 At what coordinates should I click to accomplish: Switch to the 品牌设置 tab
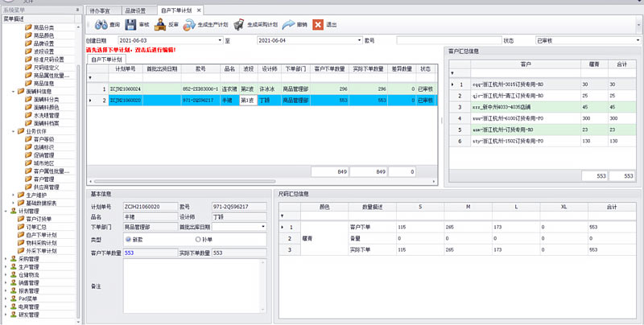click(x=134, y=10)
